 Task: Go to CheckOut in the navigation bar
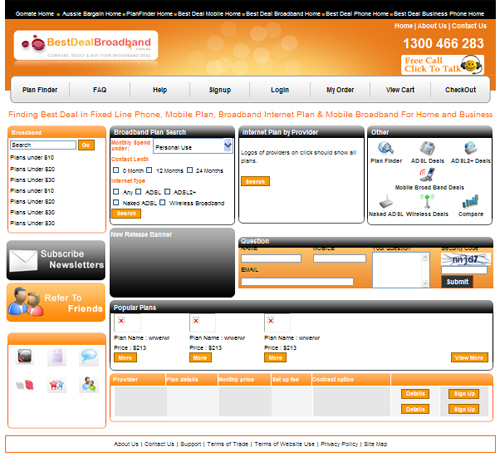tap(460, 90)
